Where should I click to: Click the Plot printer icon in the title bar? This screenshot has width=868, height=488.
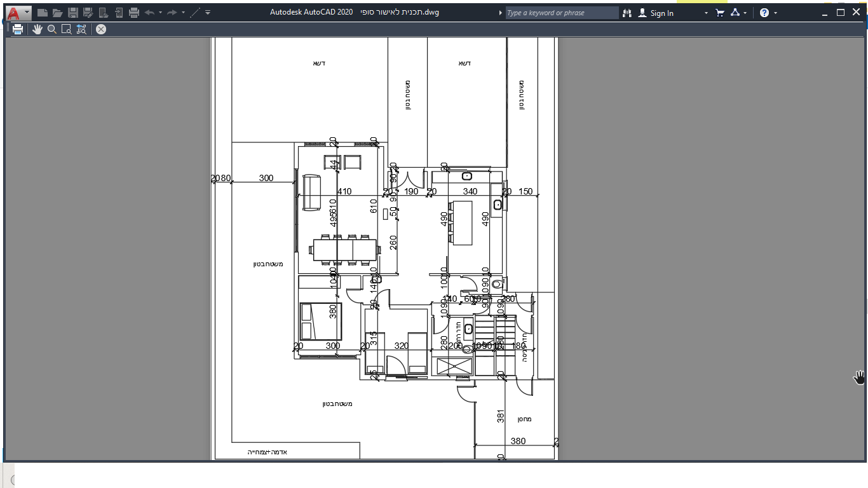(134, 13)
